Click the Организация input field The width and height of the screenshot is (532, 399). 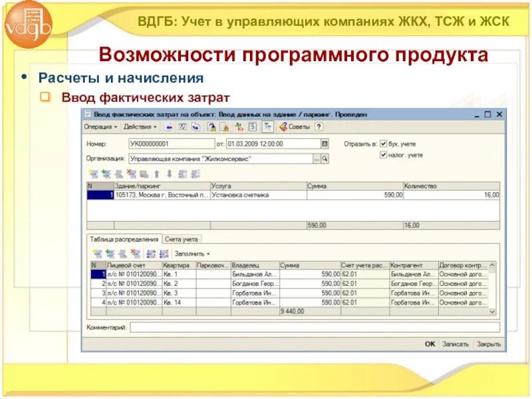coord(221,158)
